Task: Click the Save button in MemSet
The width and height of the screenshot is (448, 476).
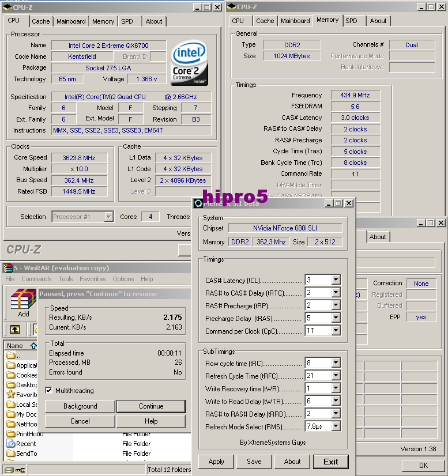Action: [254, 462]
